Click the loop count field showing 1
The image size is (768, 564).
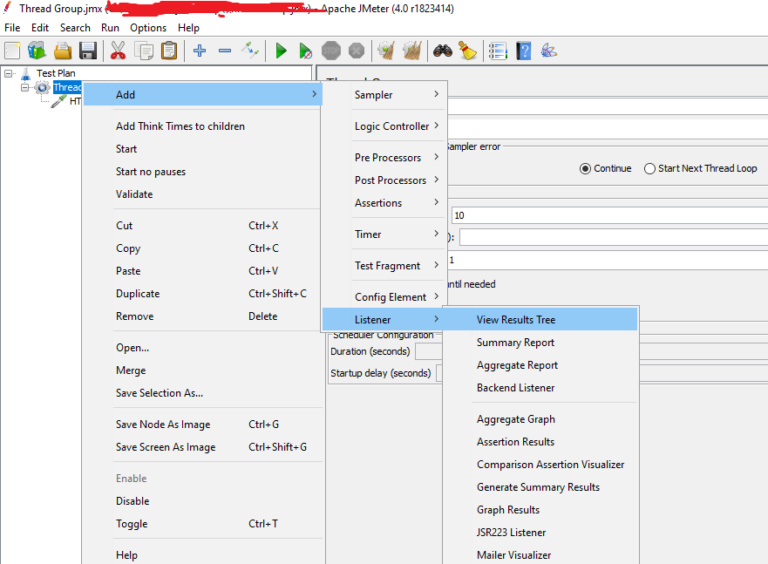click(x=607, y=260)
